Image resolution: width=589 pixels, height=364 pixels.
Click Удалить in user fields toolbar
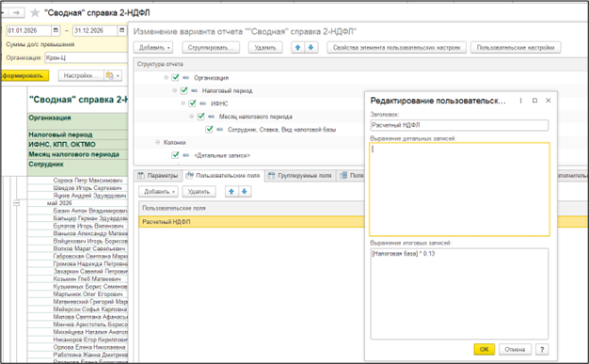pos(199,192)
